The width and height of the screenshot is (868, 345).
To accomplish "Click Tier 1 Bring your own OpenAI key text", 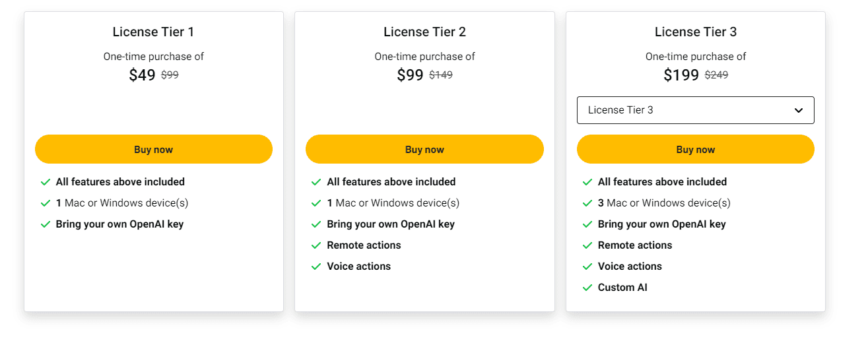I will [x=119, y=224].
